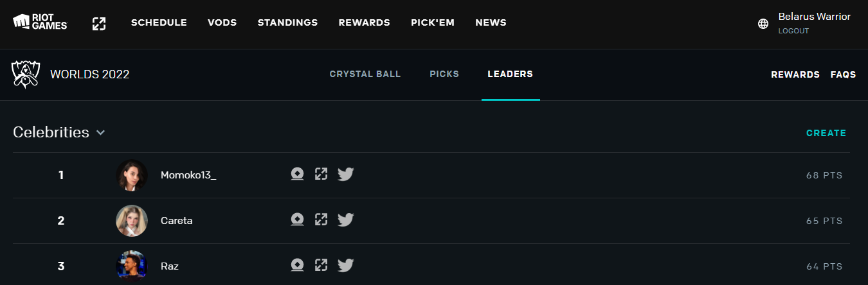
Task: Open the language globe selector
Action: pyautogui.click(x=763, y=24)
